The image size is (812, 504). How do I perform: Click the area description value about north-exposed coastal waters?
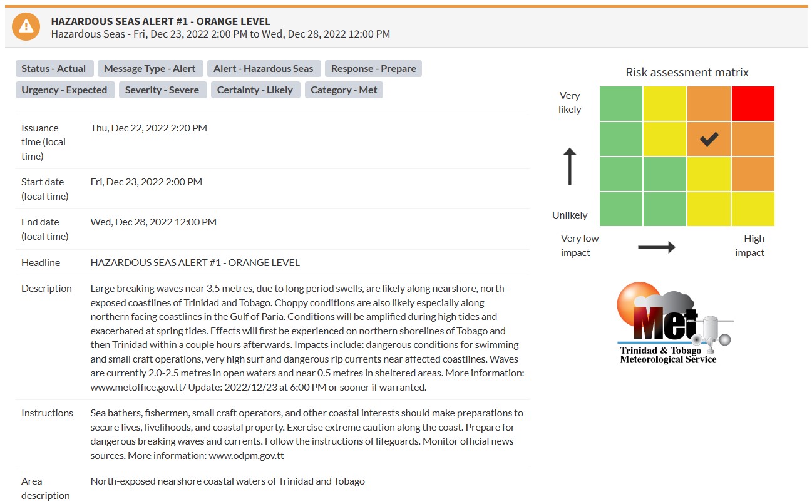click(227, 481)
